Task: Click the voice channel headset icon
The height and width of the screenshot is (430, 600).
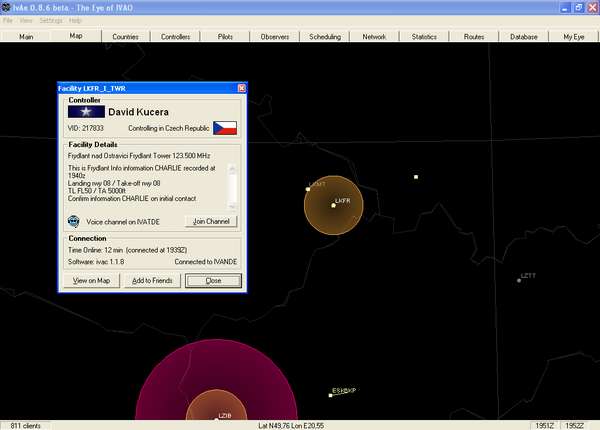Action: [x=73, y=222]
